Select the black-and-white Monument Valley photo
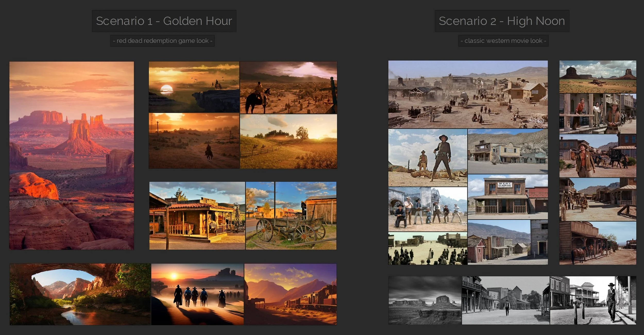The height and width of the screenshot is (335, 644). click(425, 300)
